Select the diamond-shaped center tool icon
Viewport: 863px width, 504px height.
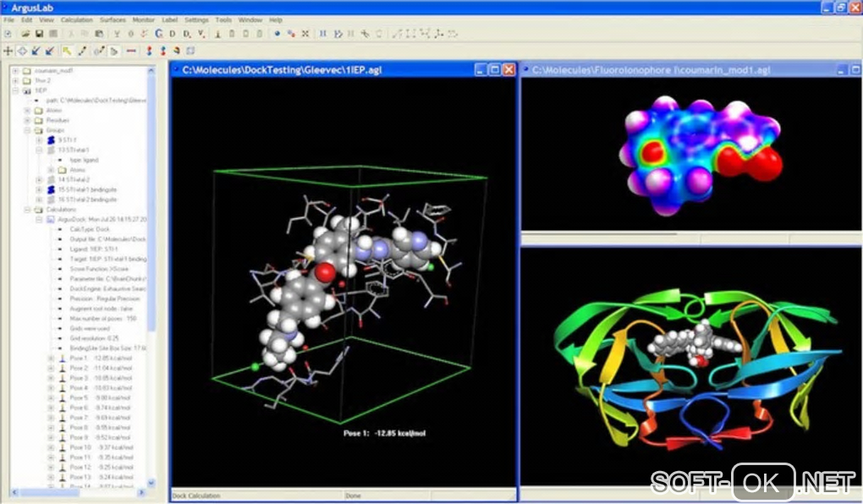(x=22, y=51)
